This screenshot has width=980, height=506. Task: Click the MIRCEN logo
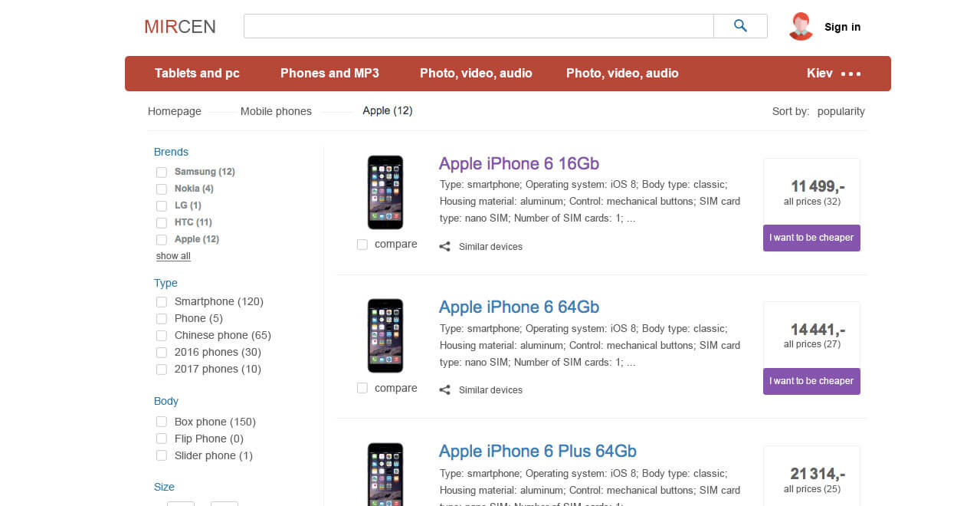click(x=180, y=27)
